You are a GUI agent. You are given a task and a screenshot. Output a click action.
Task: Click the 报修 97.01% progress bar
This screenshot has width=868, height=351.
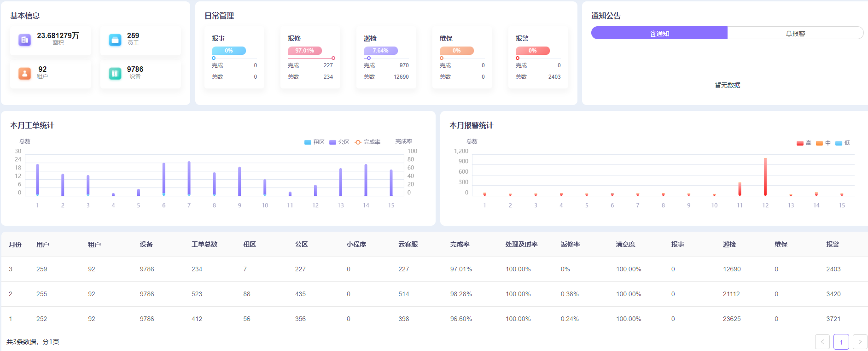point(305,51)
